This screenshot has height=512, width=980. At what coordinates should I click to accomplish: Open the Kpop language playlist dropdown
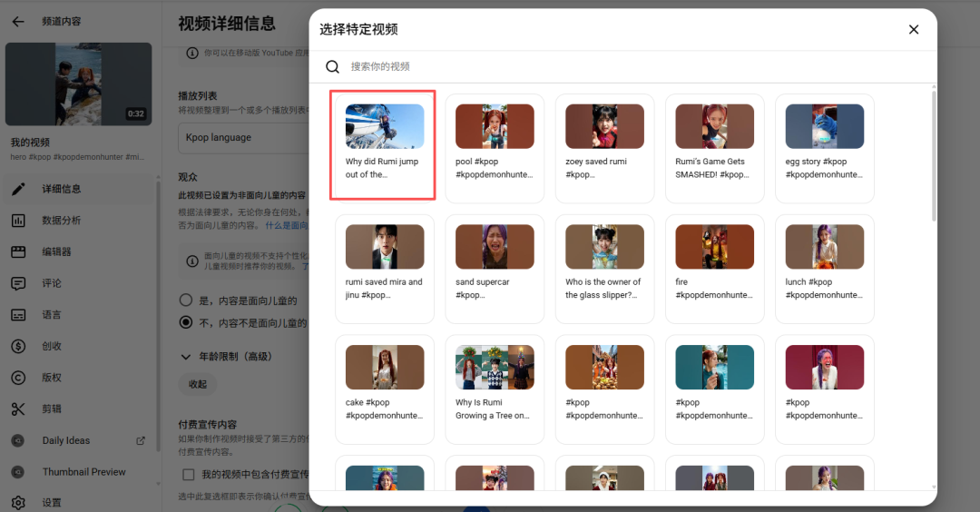click(x=244, y=138)
